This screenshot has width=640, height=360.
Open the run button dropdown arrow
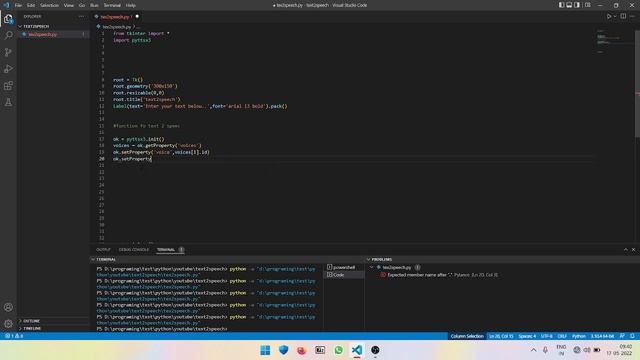click(x=615, y=16)
